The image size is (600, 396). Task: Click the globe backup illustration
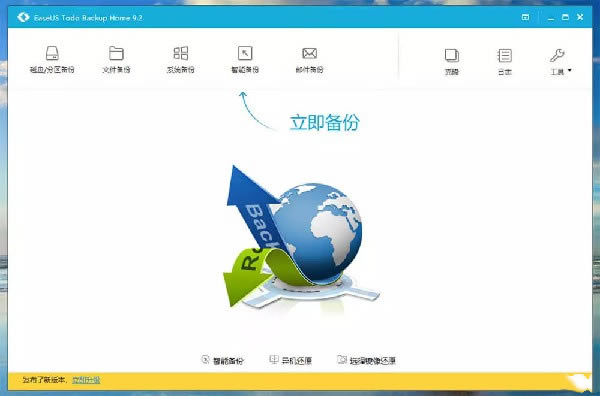tap(300, 236)
